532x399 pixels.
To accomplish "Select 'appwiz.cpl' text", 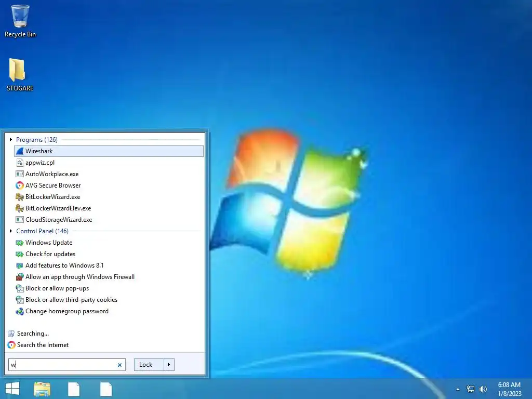I will [x=40, y=163].
